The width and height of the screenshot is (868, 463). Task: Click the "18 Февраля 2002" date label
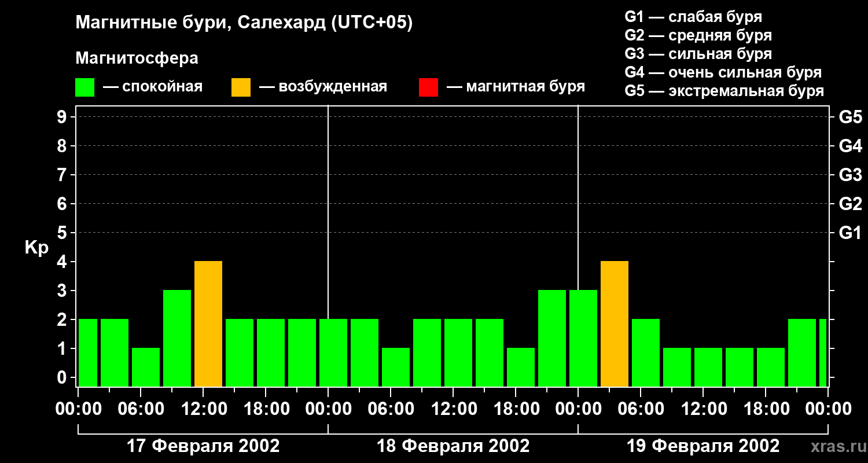click(453, 446)
